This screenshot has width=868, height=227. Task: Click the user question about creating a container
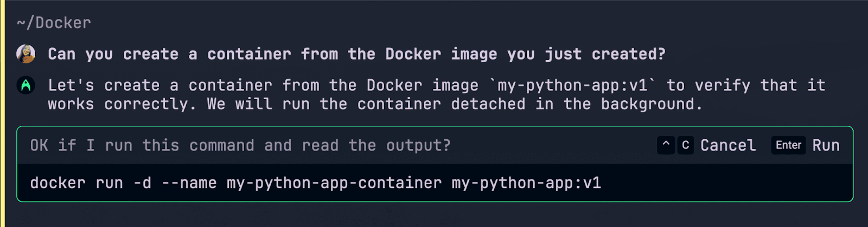[356, 54]
